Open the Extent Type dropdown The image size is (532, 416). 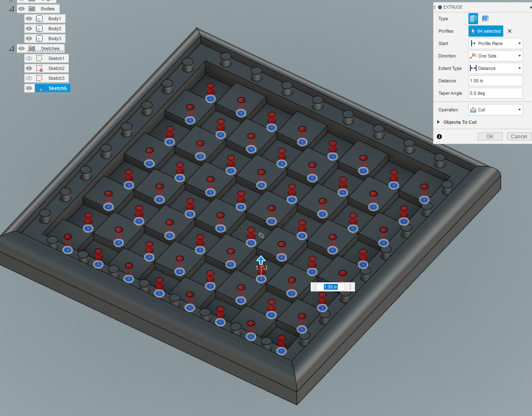point(496,68)
